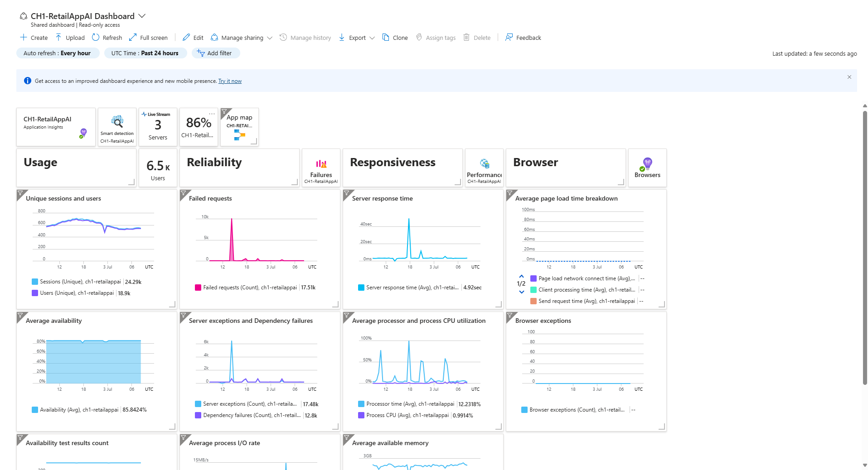Open the Smart detection tile for CH1-RetailAppAI
Viewport: 868px width, 470px height.
point(116,127)
